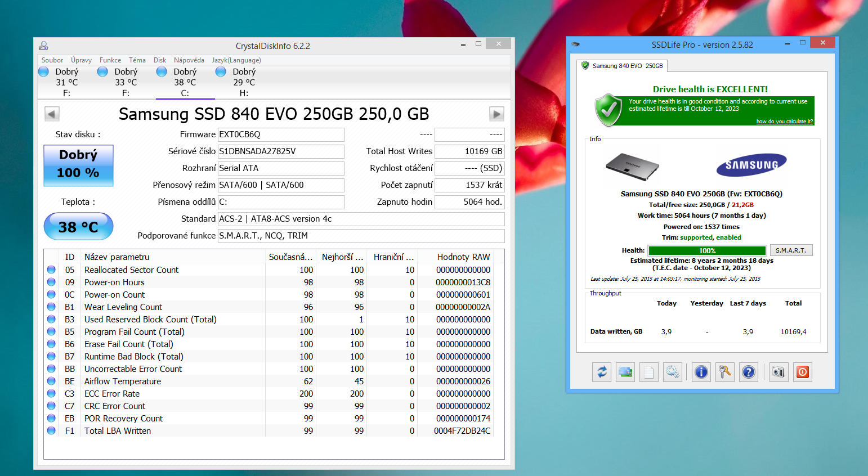This screenshot has height=476, width=868.
Task: Click the Samsung logo in SSDLife
Action: click(x=751, y=165)
